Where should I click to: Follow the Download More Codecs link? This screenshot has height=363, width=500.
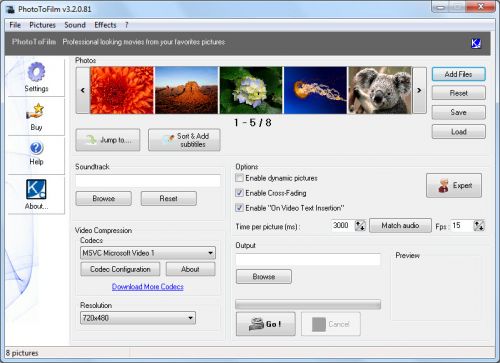[148, 287]
